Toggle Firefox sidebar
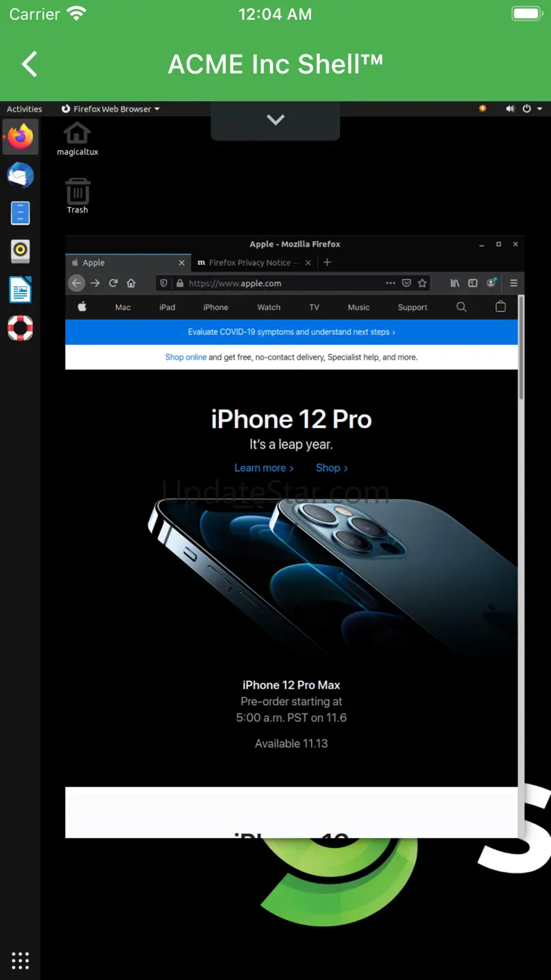Viewport: 551px width, 980px height. (473, 283)
